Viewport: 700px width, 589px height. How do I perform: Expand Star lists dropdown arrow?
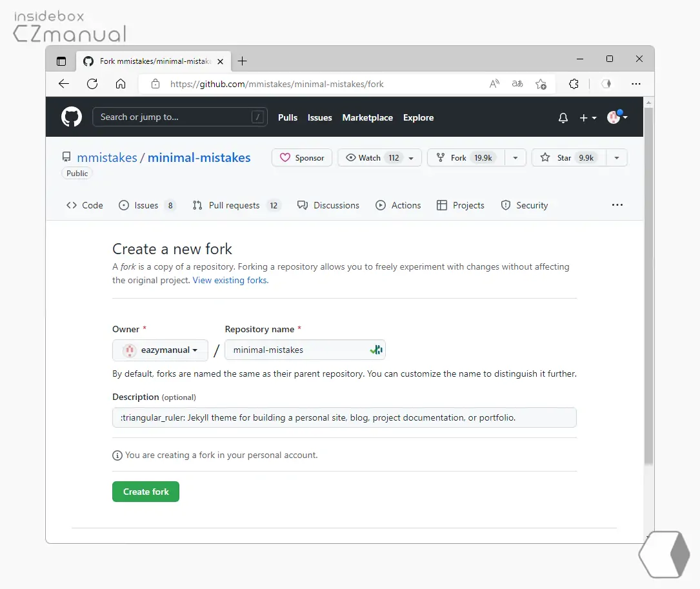tap(617, 157)
